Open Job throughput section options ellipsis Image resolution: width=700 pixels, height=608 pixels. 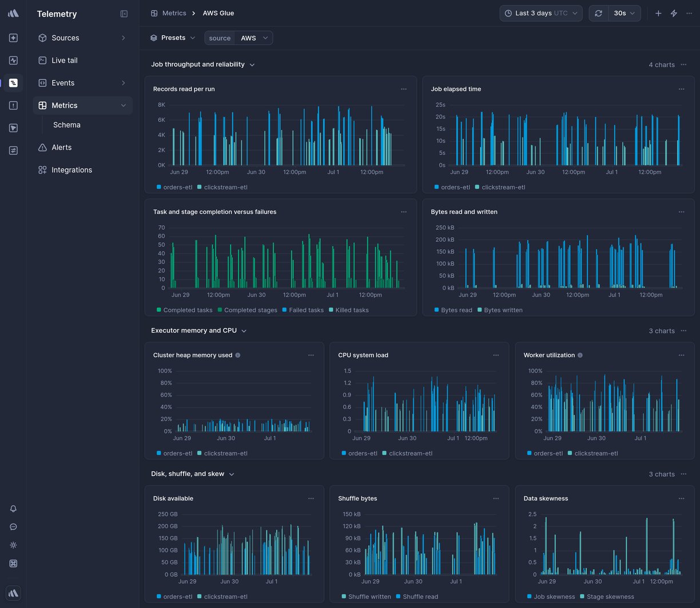683,65
